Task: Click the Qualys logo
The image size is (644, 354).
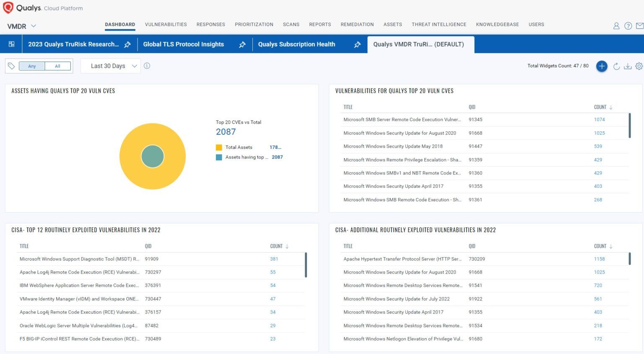Action: tap(8, 8)
